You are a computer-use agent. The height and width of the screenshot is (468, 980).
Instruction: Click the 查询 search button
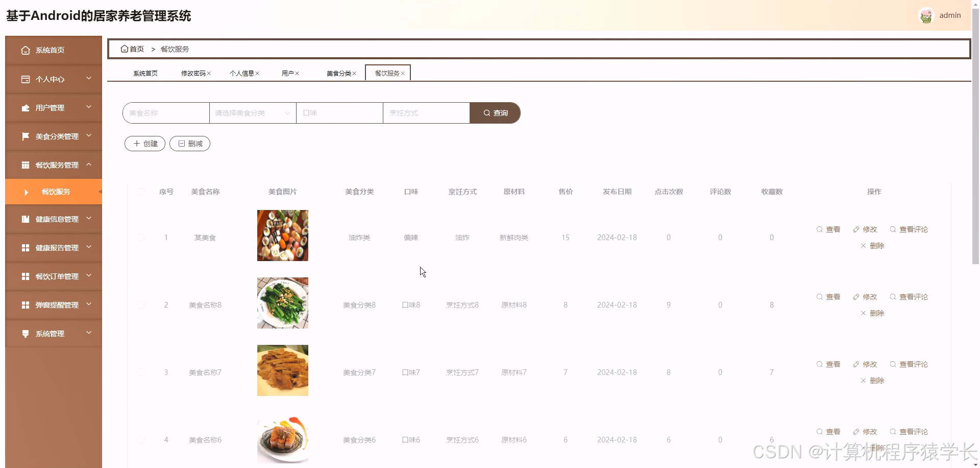point(495,113)
